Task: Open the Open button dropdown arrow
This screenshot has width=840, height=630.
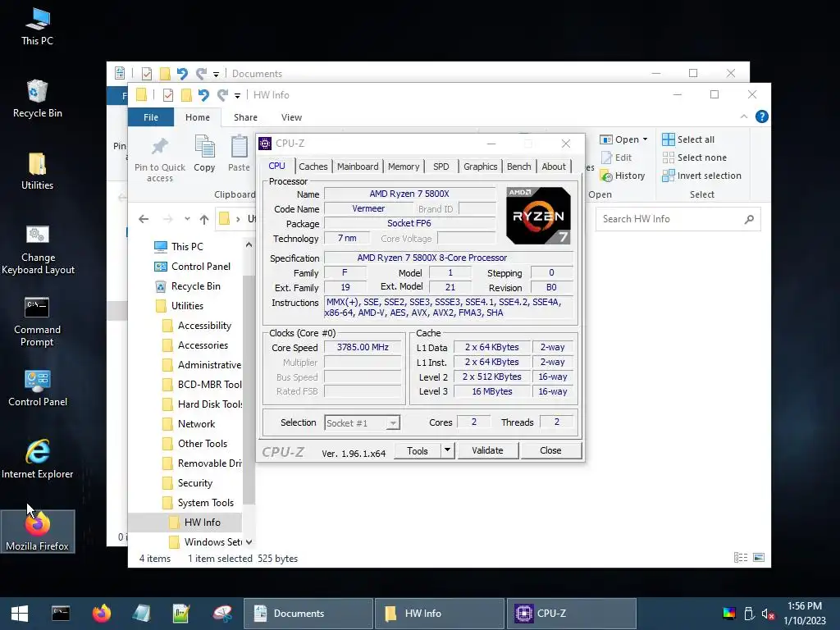Action: 645,139
